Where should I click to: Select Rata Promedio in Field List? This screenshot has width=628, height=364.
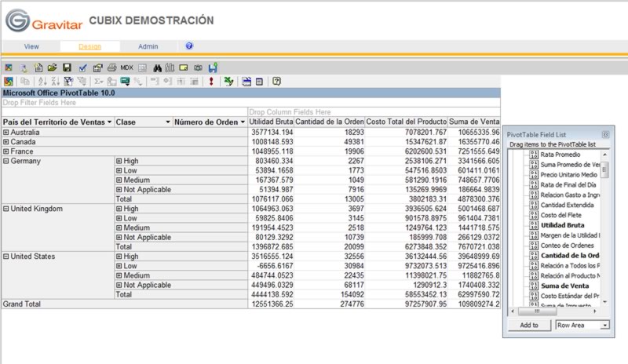(560, 155)
